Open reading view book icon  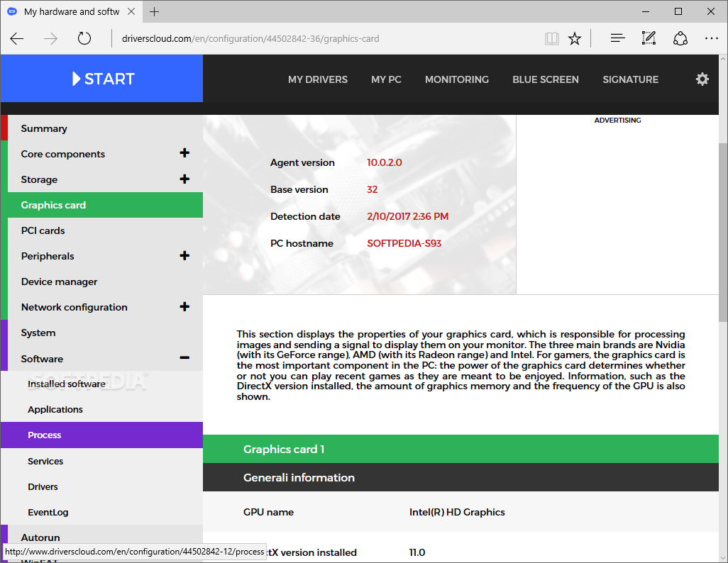coord(551,38)
